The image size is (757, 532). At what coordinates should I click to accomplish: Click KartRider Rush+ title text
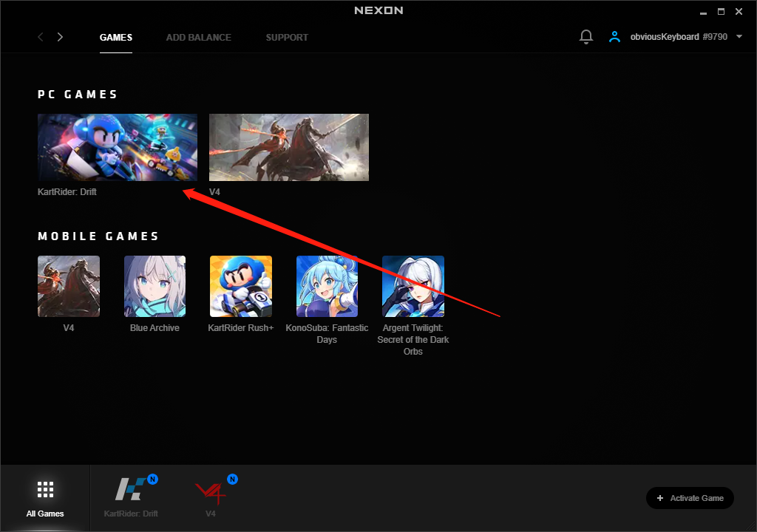(241, 328)
